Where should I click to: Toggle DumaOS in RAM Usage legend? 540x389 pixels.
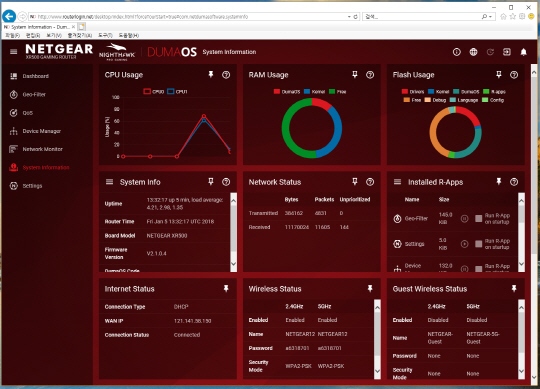click(x=287, y=92)
